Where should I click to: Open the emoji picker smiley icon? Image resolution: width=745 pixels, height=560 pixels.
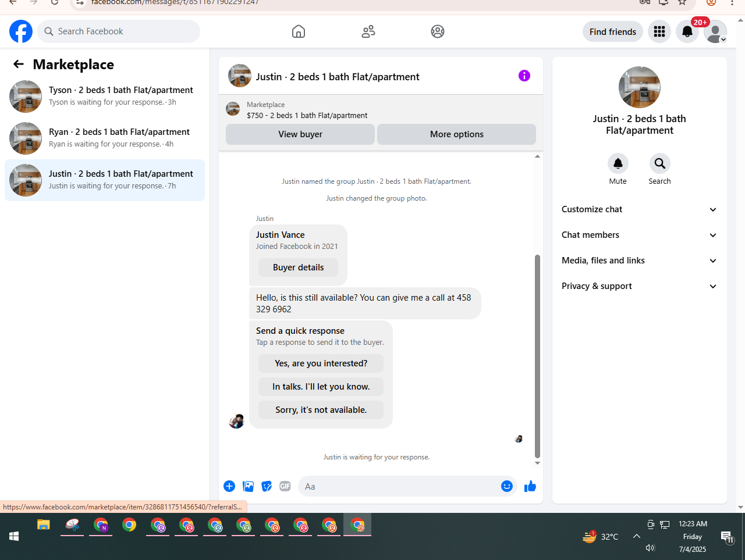coord(507,486)
